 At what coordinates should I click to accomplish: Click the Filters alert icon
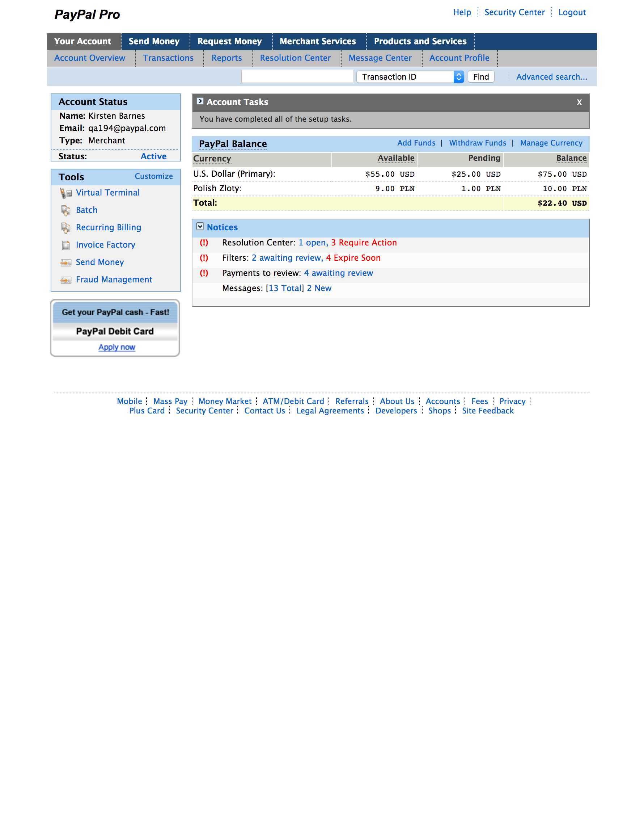(x=204, y=258)
